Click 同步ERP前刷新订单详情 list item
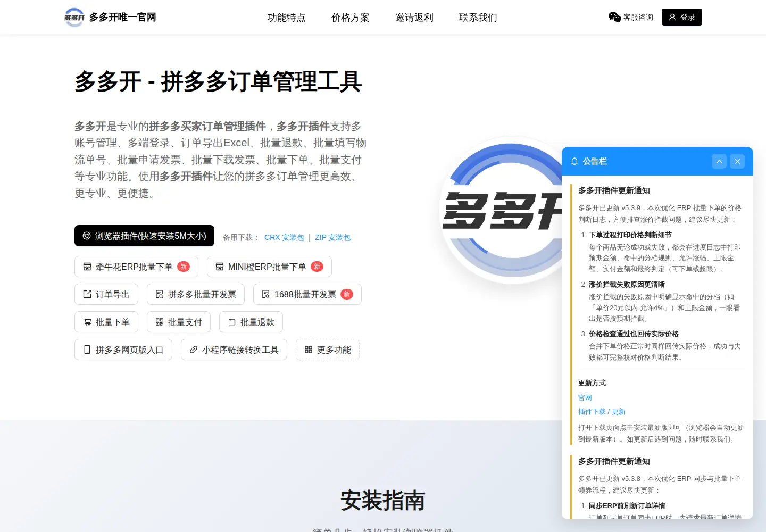Screen dimensions: 766x532 pyautogui.click(x=627, y=506)
